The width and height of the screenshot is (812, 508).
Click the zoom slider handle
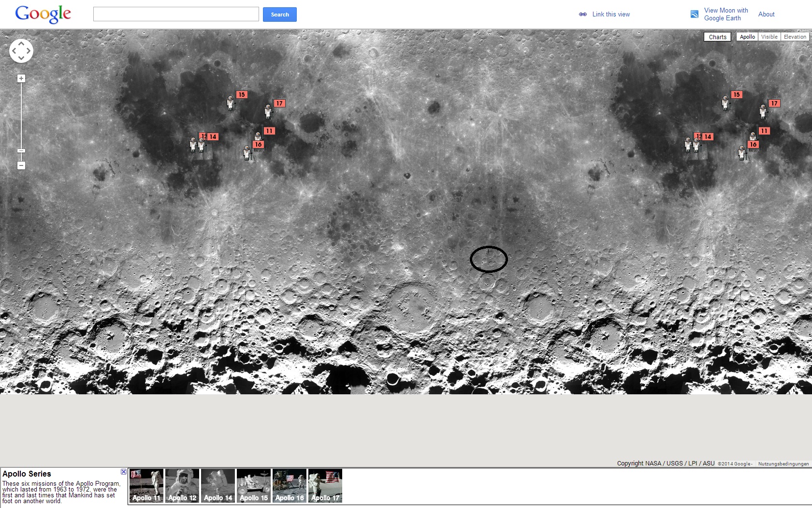coord(21,151)
